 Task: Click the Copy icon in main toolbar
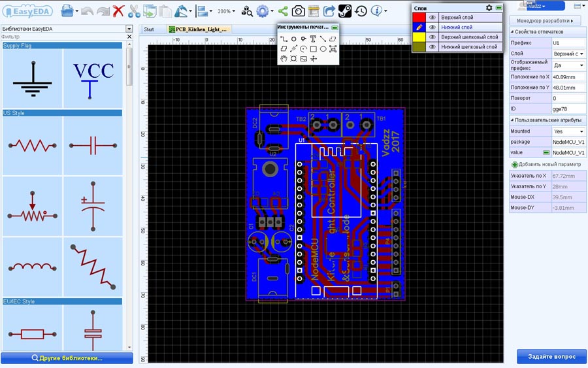(x=150, y=11)
